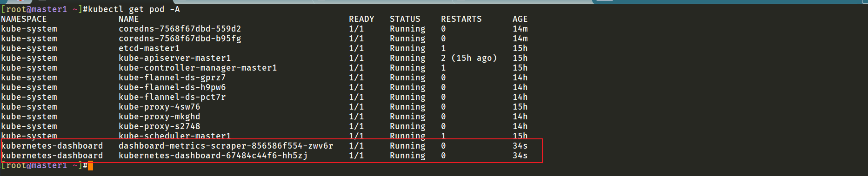
Task: Click the "2 (15h ago)" restarts value
Action: point(469,58)
